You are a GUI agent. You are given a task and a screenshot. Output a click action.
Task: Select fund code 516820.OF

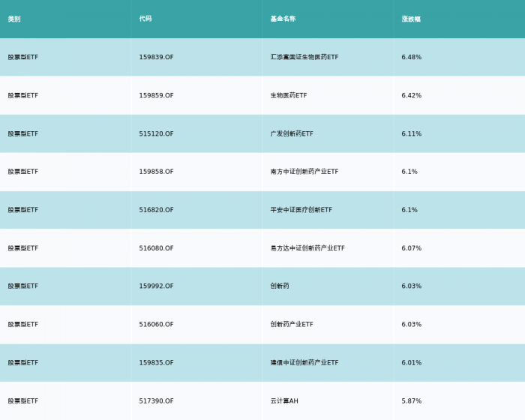pyautogui.click(x=156, y=210)
